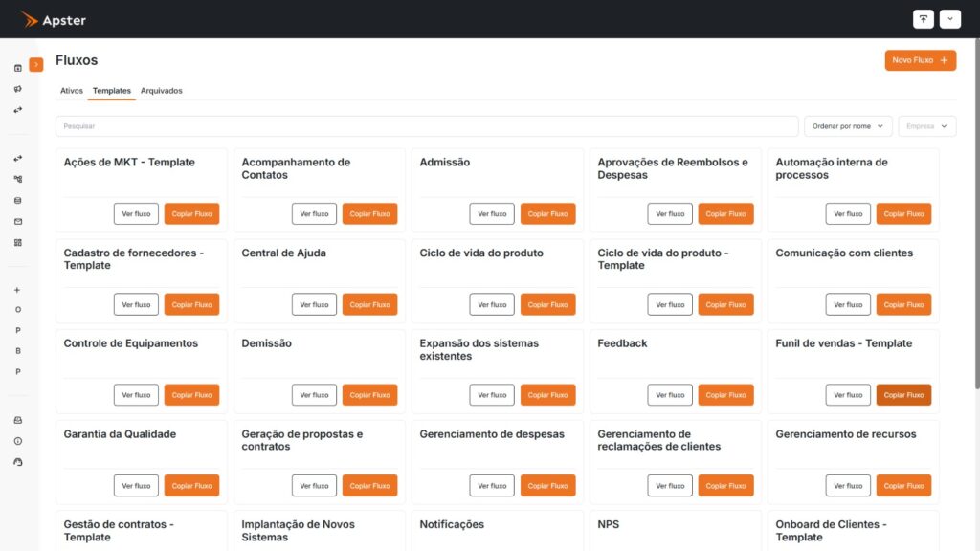The image size is (980, 551).
Task: Open the Empresa filter dropdown
Action: coord(926,126)
